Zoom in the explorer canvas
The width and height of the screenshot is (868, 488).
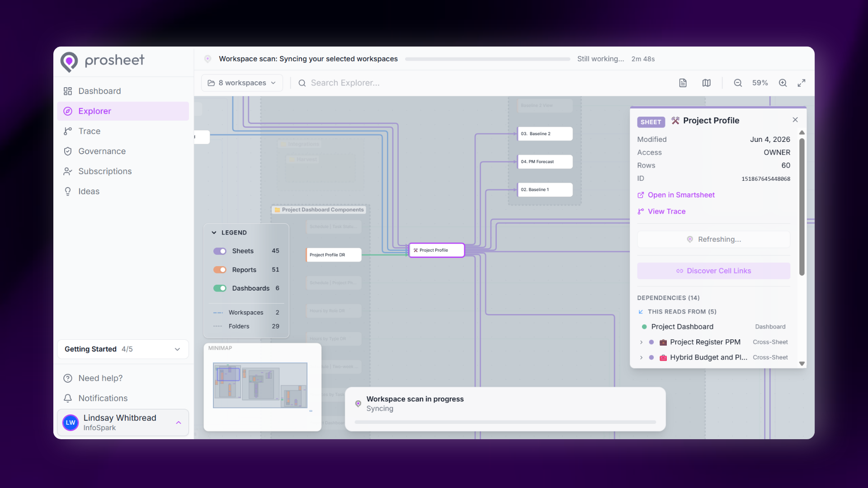tap(783, 83)
